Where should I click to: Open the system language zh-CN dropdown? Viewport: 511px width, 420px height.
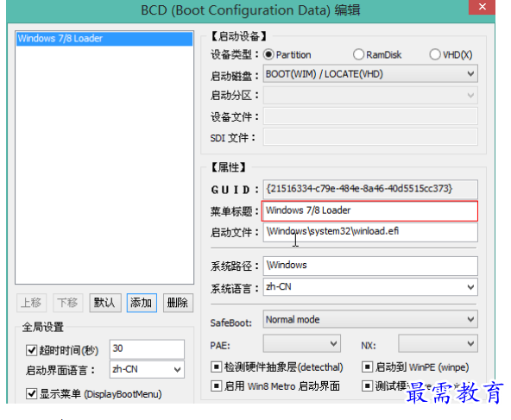pyautogui.click(x=370, y=287)
